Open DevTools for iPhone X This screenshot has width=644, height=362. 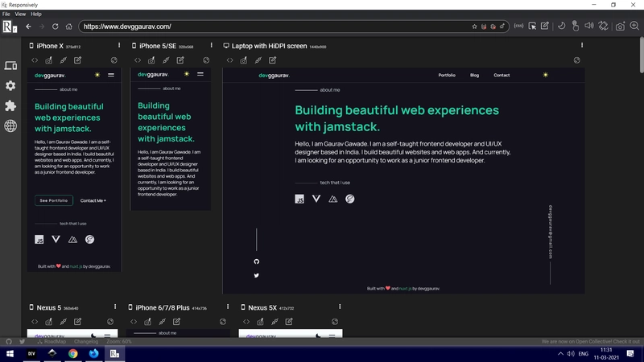tap(35, 60)
